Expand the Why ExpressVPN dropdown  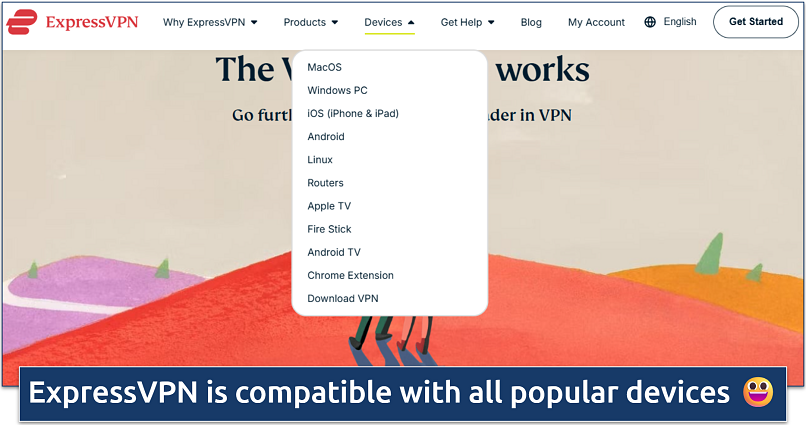210,22
